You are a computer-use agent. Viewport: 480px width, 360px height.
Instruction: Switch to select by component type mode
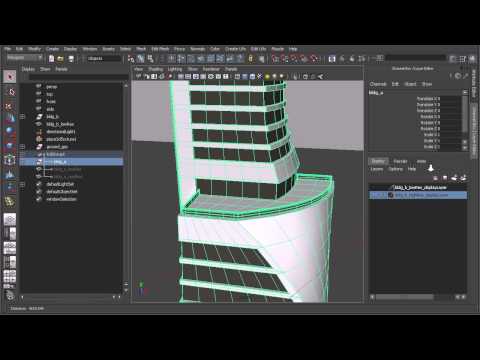point(151,59)
